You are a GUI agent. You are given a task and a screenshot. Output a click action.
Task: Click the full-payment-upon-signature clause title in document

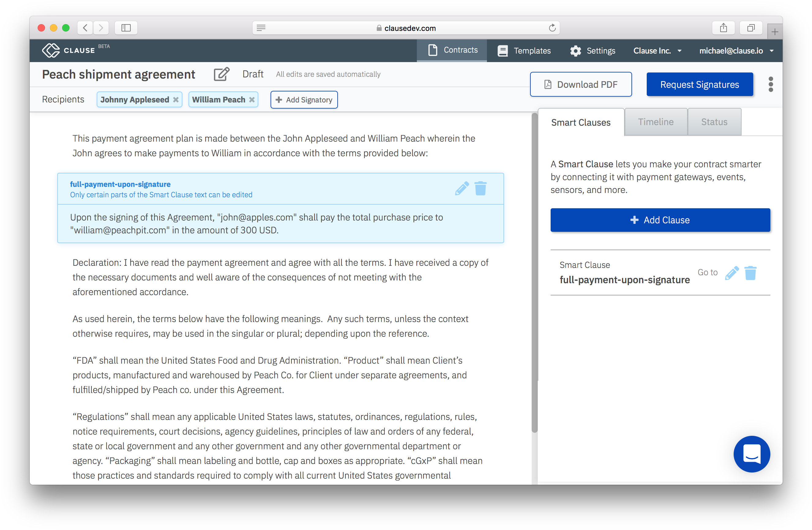[120, 184]
